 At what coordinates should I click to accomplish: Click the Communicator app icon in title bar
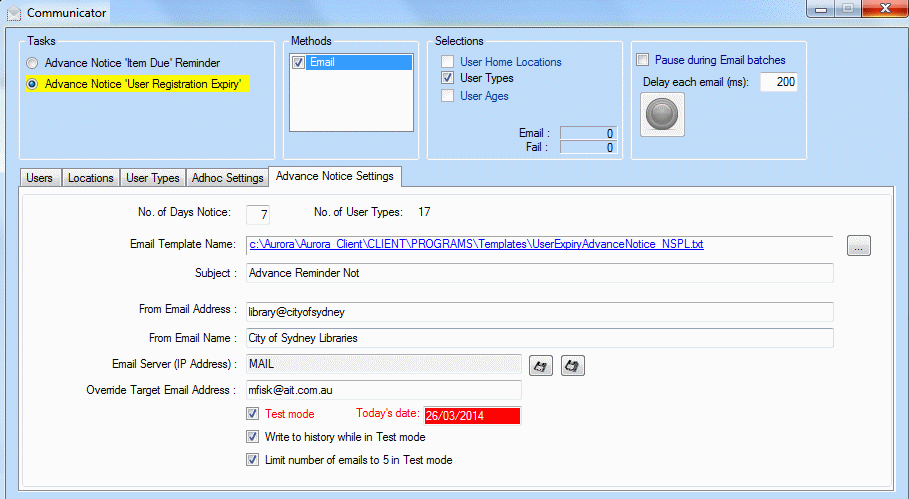14,13
